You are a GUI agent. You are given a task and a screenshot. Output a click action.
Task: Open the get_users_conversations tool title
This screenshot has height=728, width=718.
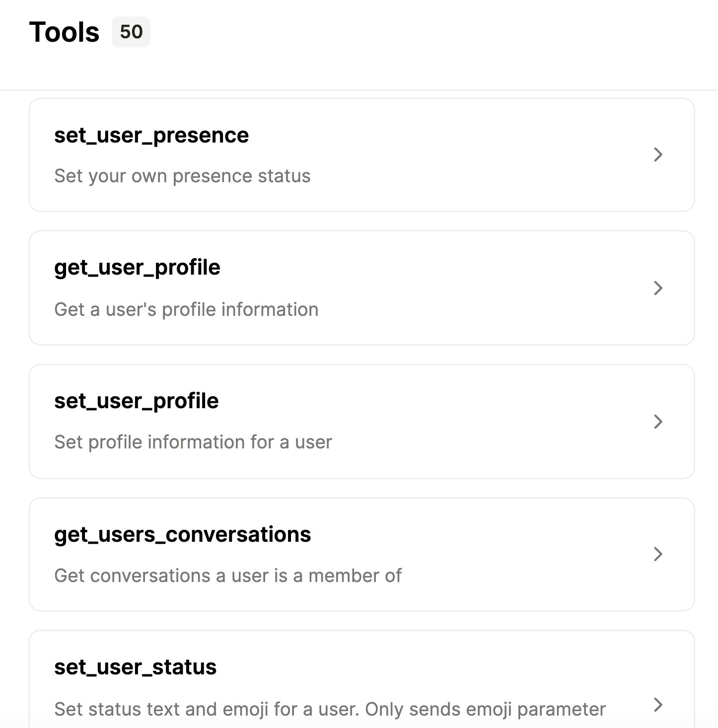(x=182, y=535)
